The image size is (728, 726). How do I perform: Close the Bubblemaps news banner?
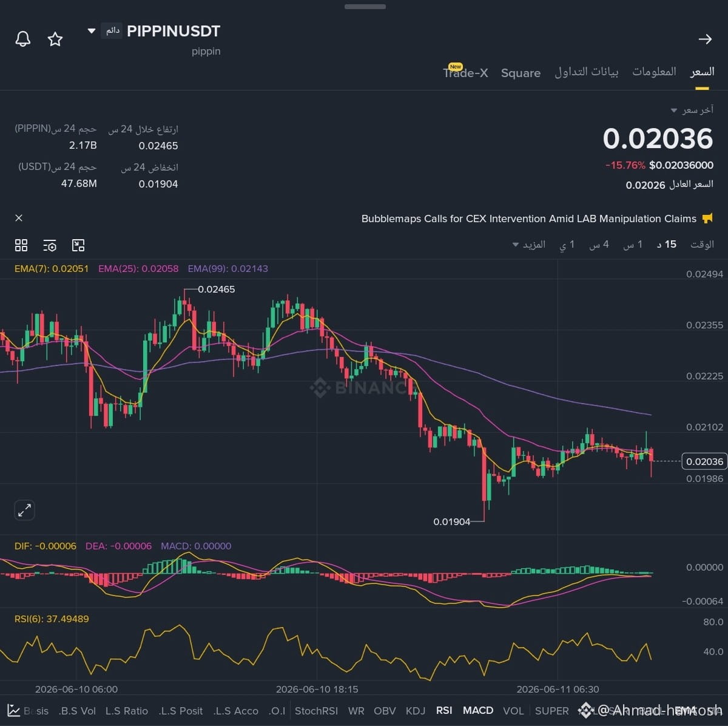[x=19, y=218]
